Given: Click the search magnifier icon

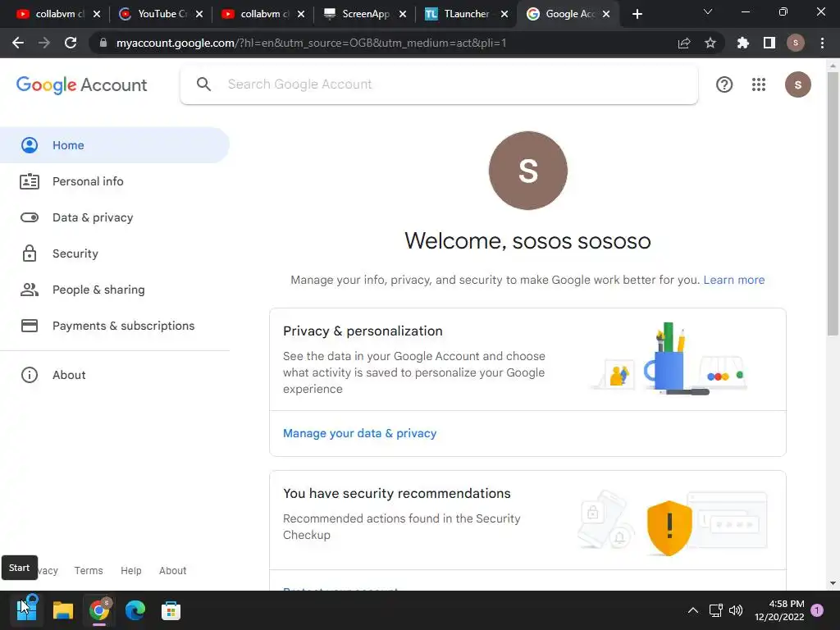Looking at the screenshot, I should pyautogui.click(x=203, y=84).
